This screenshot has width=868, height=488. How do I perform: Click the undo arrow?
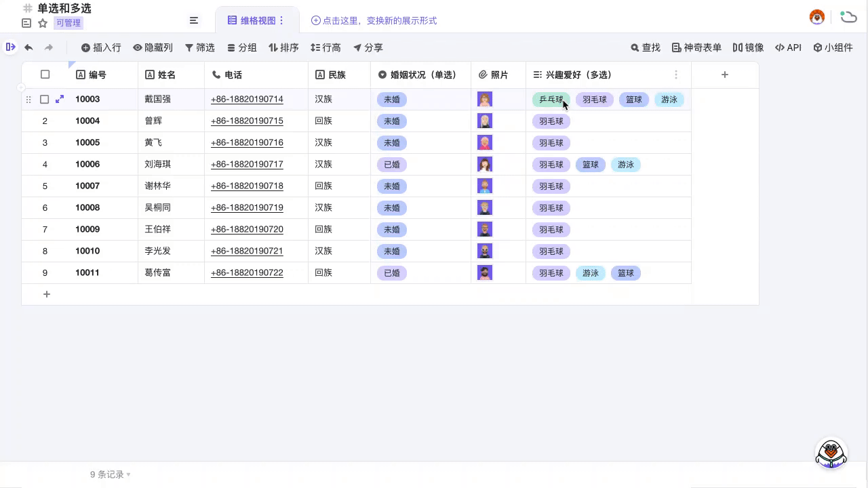click(x=28, y=47)
